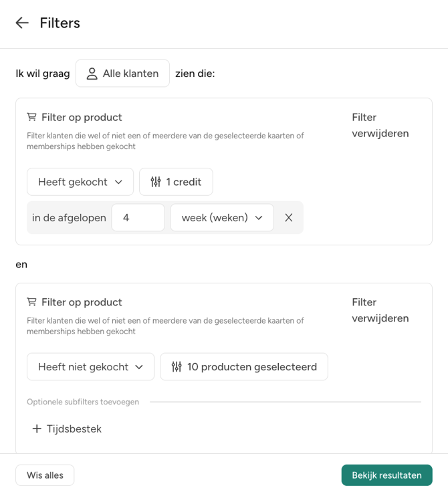The image size is (448, 496).
Task: Click Filter verwijderen on the first filter
Action: [380, 125]
